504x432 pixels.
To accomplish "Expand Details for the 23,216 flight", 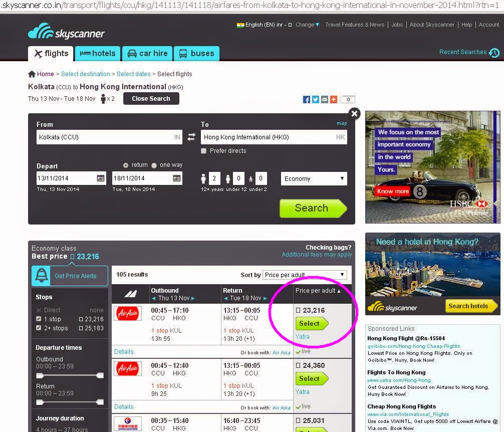I will point(124,352).
